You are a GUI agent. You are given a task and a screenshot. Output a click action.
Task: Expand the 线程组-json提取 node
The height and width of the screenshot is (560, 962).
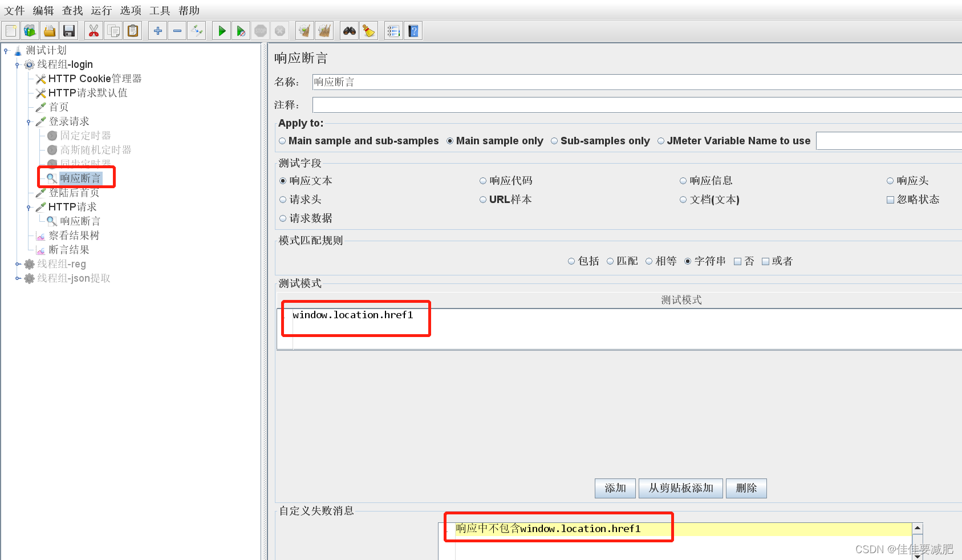point(18,278)
